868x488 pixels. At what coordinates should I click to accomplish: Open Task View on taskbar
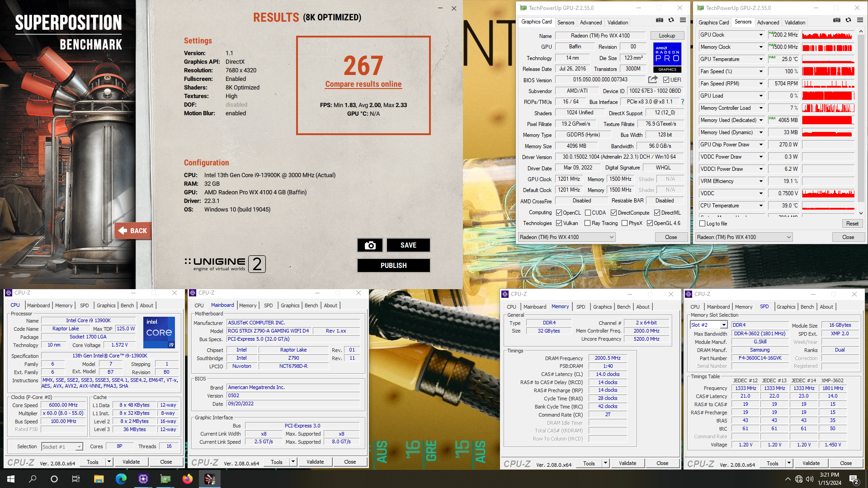76,479
